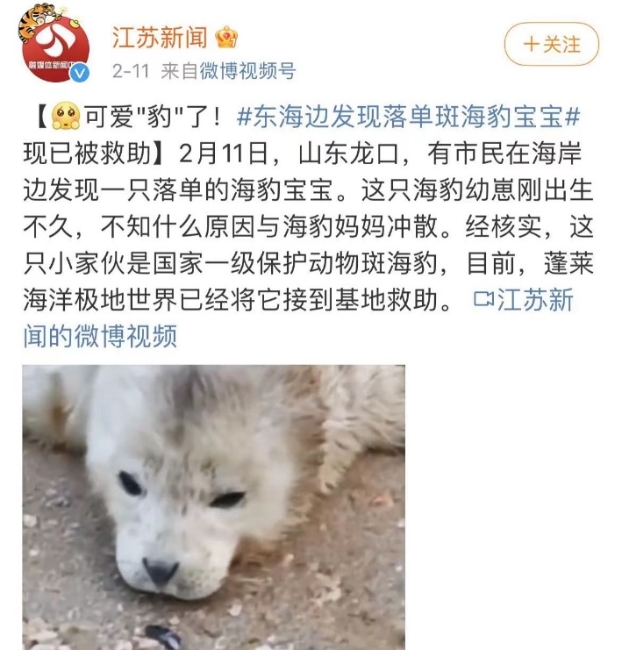
Task: Open the 江苏新 video link text
Action: [x=535, y=299]
